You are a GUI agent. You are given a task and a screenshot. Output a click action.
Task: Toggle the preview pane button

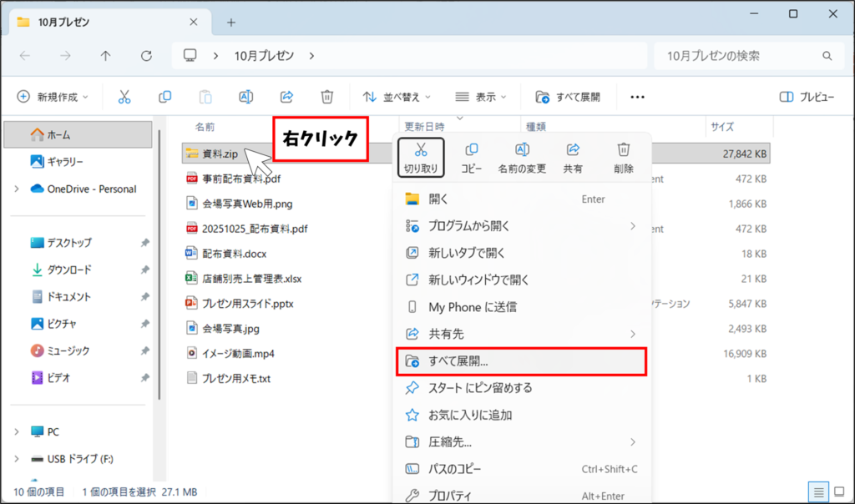(x=807, y=97)
